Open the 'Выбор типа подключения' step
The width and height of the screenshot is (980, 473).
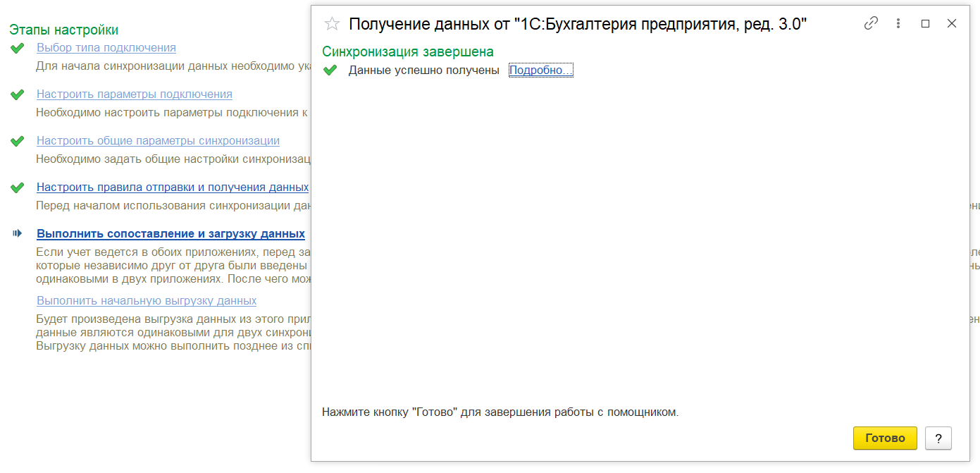click(x=106, y=48)
